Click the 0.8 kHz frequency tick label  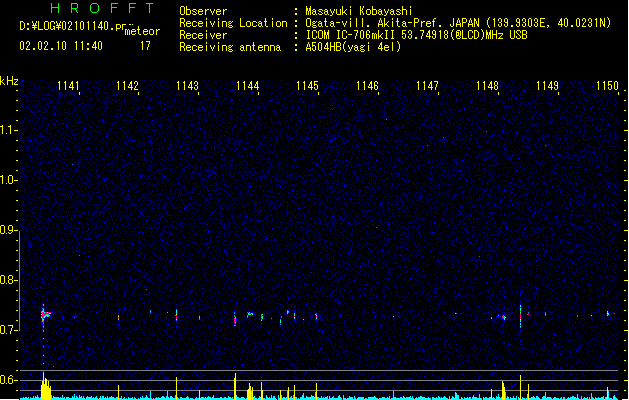tap(8, 280)
